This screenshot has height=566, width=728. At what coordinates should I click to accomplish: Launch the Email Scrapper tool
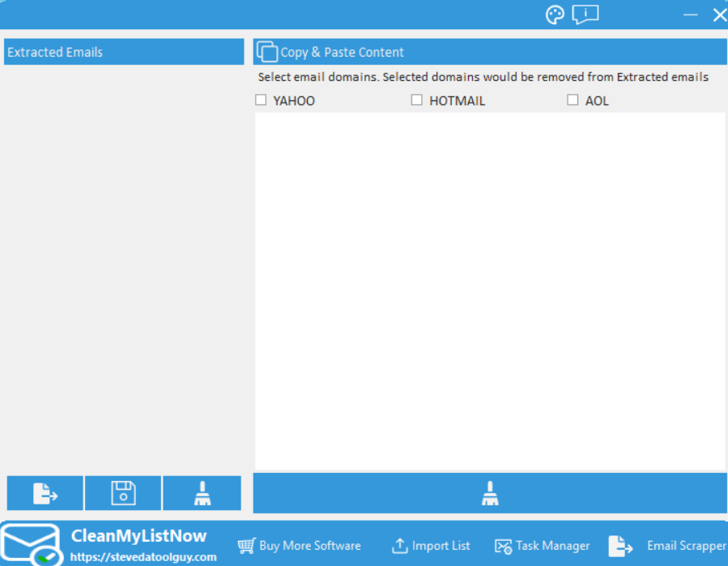pos(668,546)
